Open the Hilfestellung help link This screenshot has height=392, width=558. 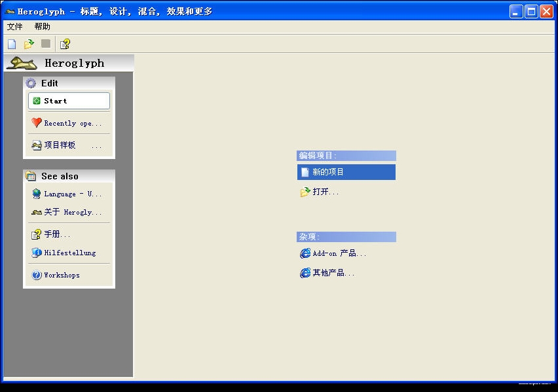[69, 253]
